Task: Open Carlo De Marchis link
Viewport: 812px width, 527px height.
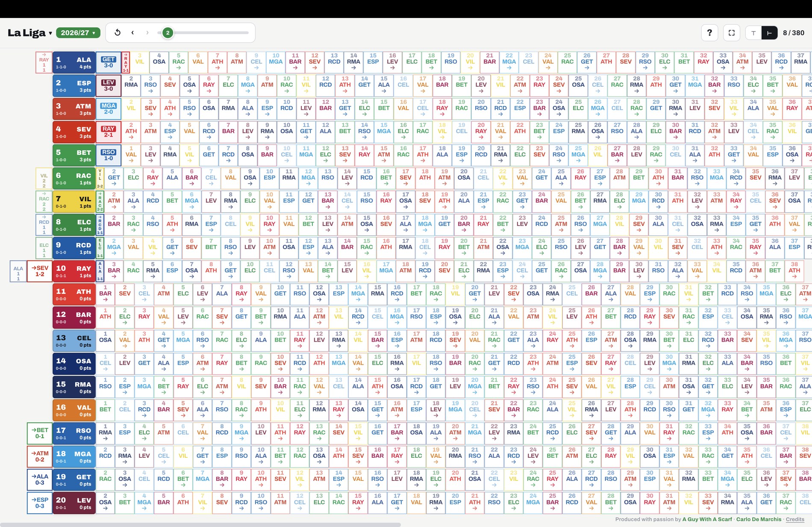Action: click(x=759, y=519)
